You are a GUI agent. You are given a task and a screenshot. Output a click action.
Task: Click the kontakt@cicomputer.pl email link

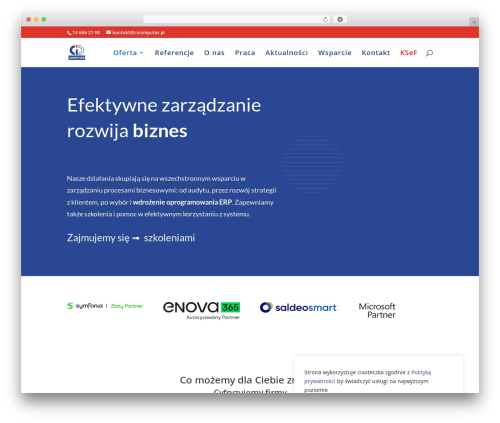[138, 33]
